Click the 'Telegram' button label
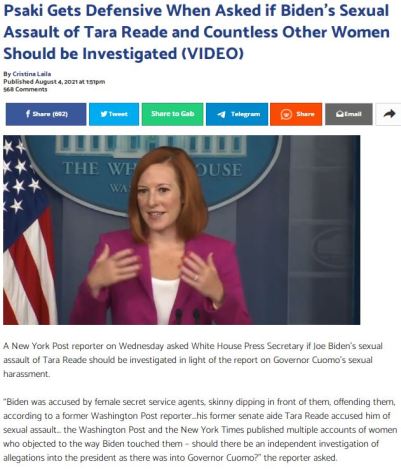This screenshot has height=469, width=401. pyautogui.click(x=246, y=114)
